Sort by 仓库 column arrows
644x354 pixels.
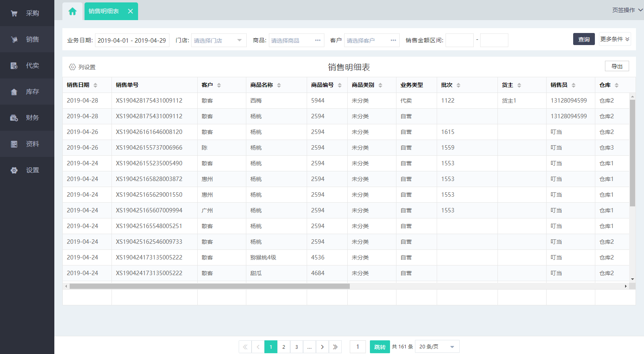click(x=617, y=85)
